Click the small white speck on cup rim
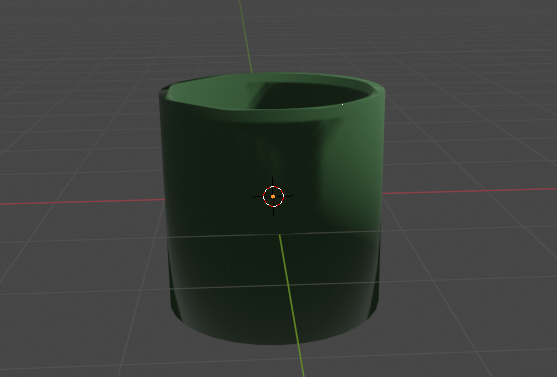This screenshot has height=377, width=557. click(342, 104)
